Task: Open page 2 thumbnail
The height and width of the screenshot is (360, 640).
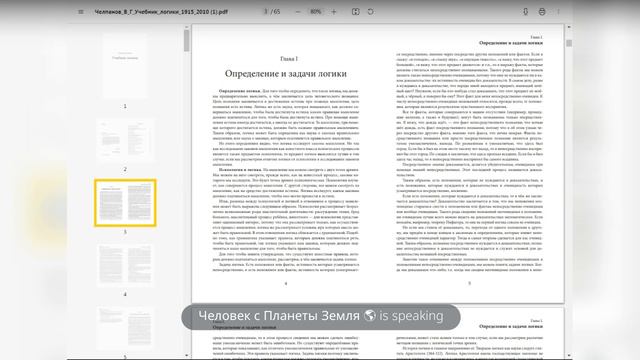Action: click(125, 140)
